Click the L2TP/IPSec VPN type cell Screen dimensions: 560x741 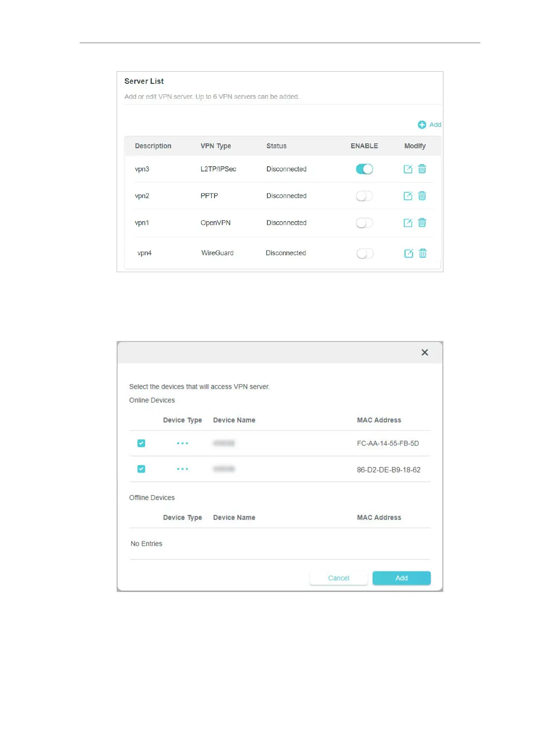(218, 169)
